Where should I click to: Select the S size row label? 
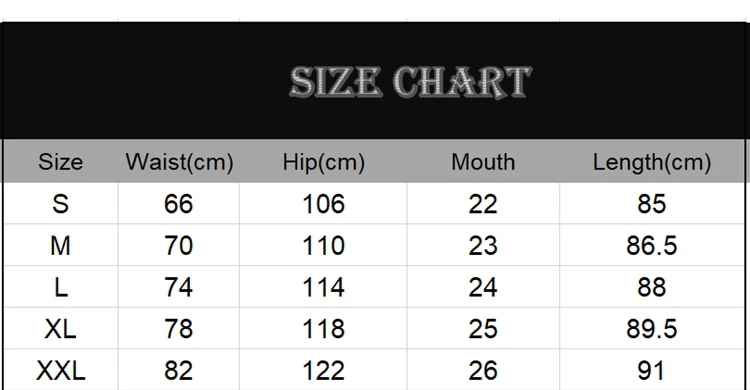60,204
